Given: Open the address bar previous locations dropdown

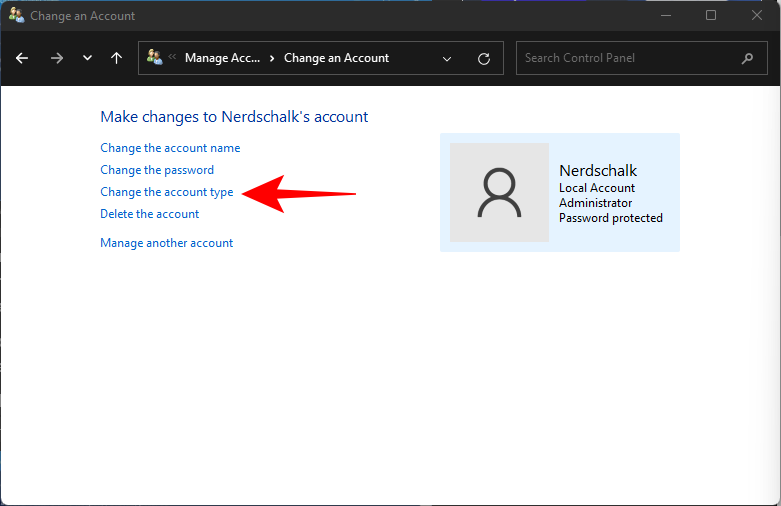Looking at the screenshot, I should click(446, 58).
